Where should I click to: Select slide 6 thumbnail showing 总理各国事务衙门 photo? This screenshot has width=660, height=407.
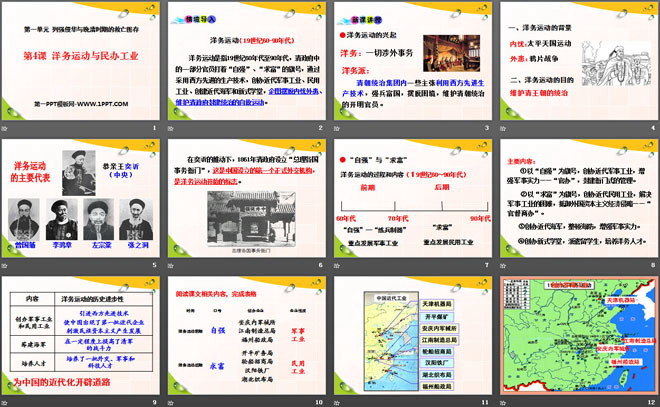247,198
